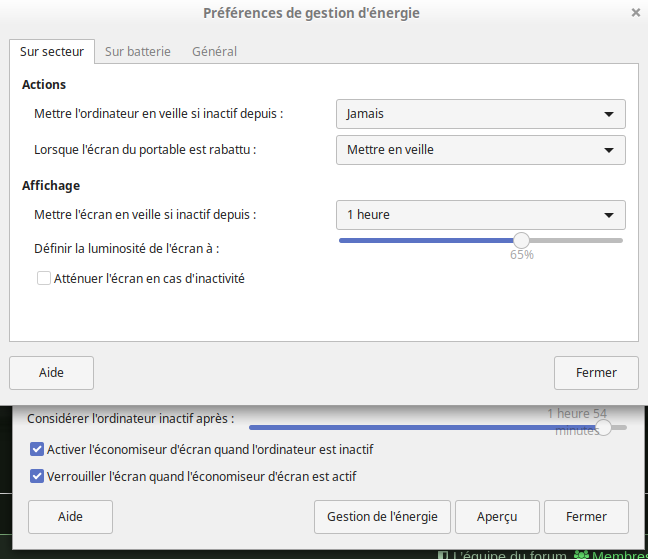Select the Sur secteur tab

[x=52, y=51]
